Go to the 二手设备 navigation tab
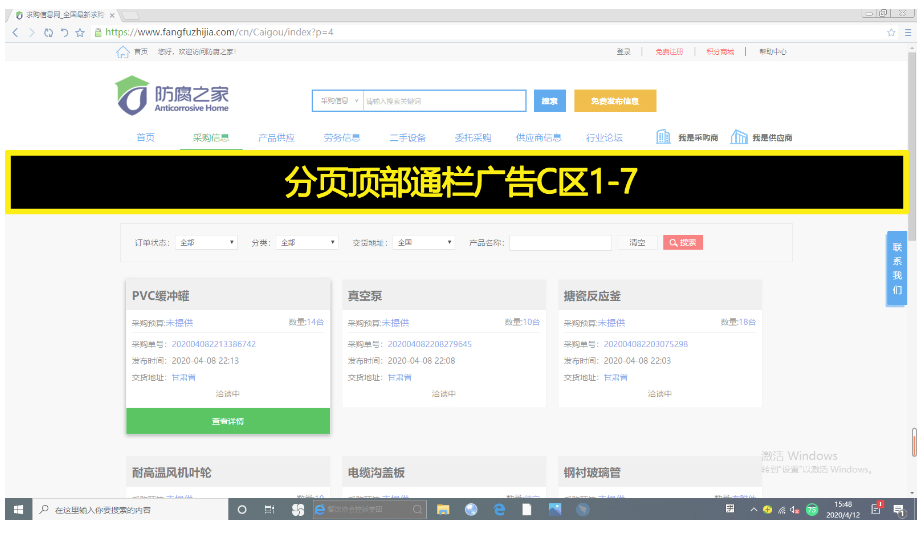Viewport: 923px width, 545px height. pos(407,138)
